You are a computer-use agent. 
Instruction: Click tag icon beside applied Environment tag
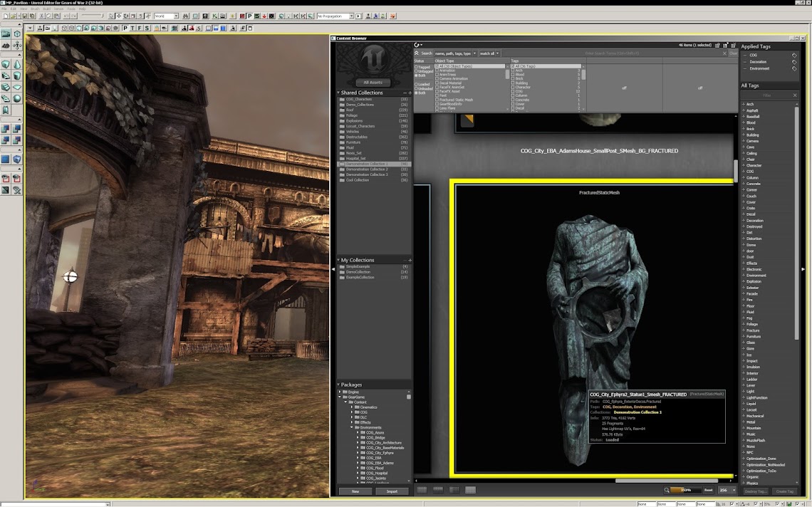(794, 68)
